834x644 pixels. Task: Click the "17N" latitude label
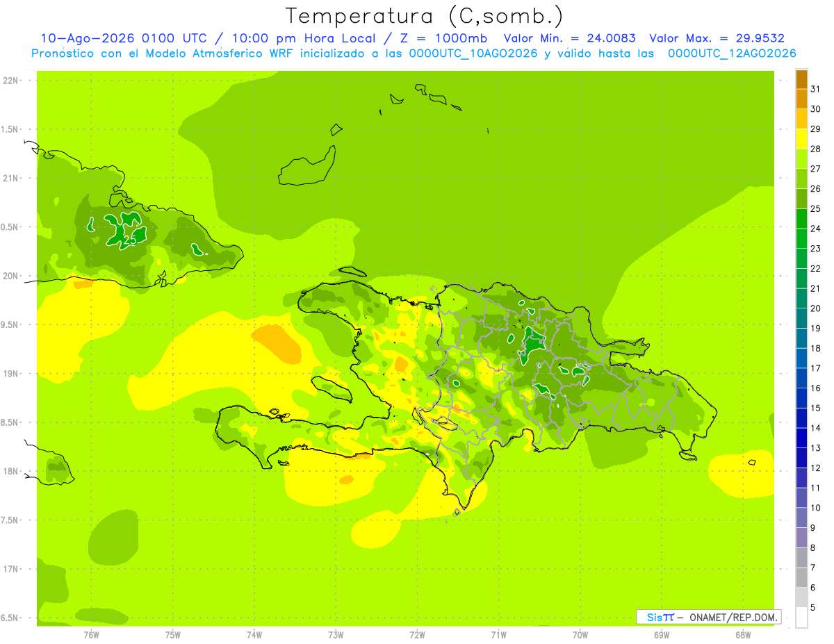click(x=12, y=569)
